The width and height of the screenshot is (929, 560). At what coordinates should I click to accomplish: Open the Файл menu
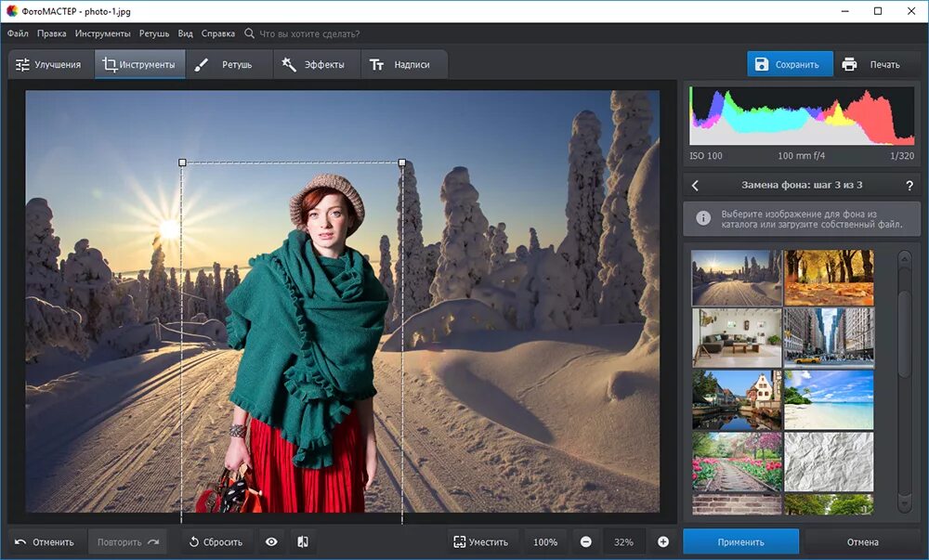point(18,33)
